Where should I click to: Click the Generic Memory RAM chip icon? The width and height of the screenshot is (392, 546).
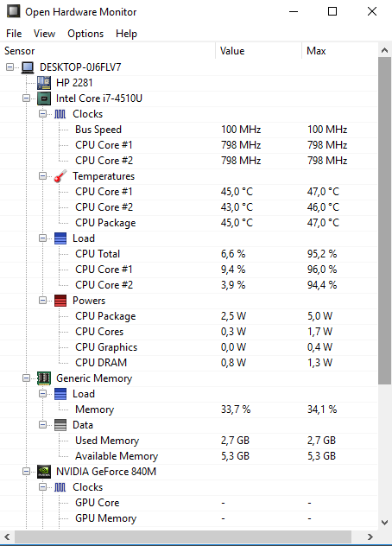pos(44,378)
